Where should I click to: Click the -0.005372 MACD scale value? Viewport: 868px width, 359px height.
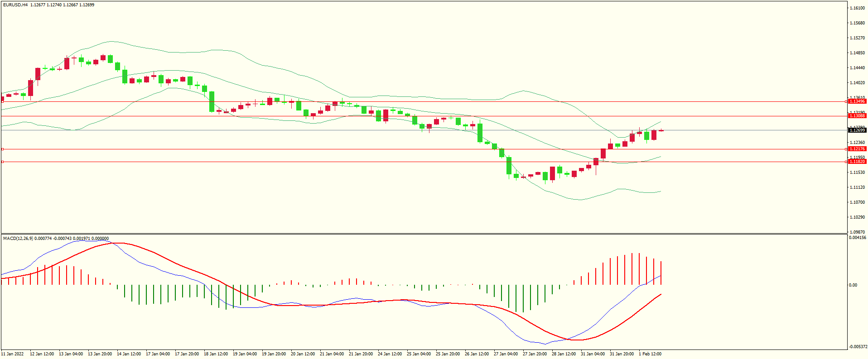(858, 347)
